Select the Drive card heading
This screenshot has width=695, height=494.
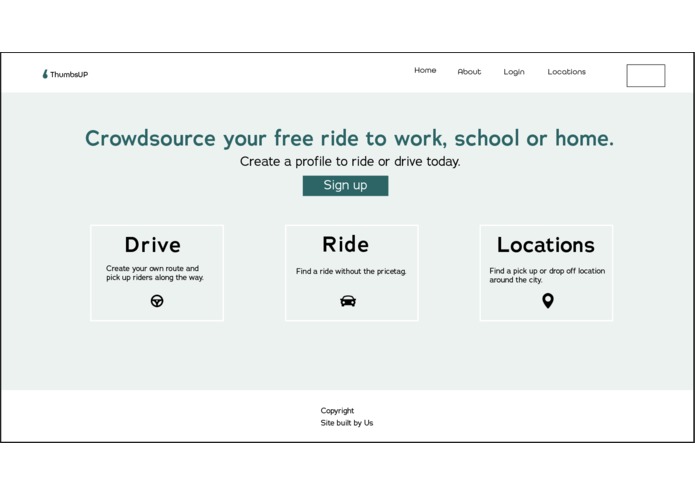coord(152,245)
